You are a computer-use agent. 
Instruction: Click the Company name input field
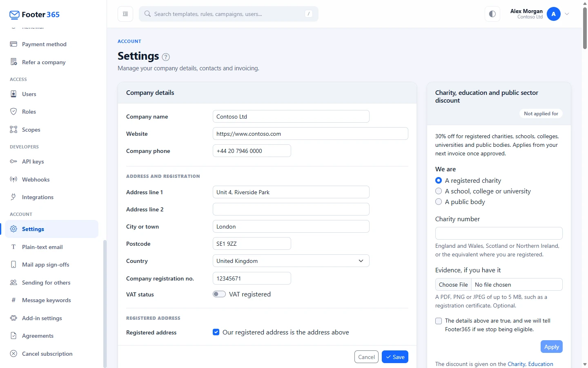tap(291, 117)
